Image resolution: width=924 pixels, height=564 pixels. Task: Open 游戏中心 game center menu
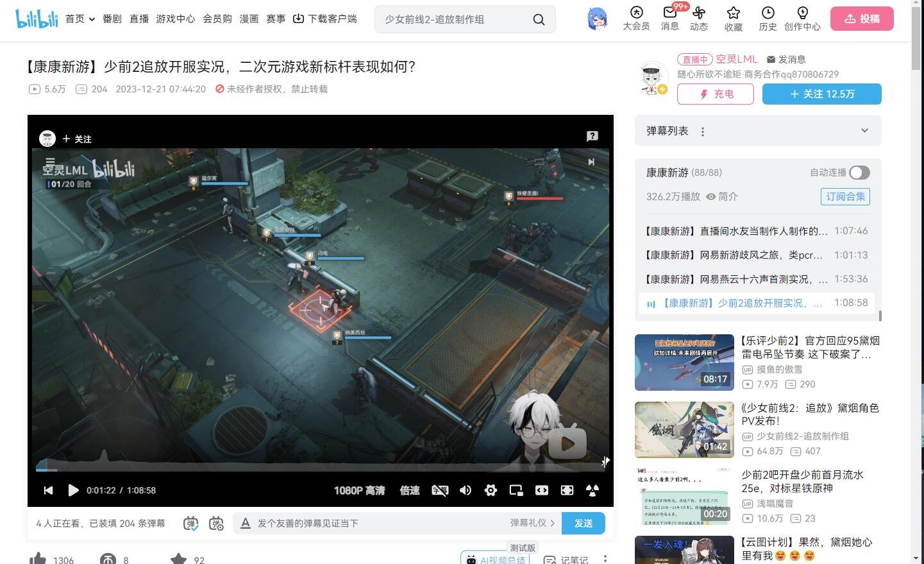pos(176,19)
